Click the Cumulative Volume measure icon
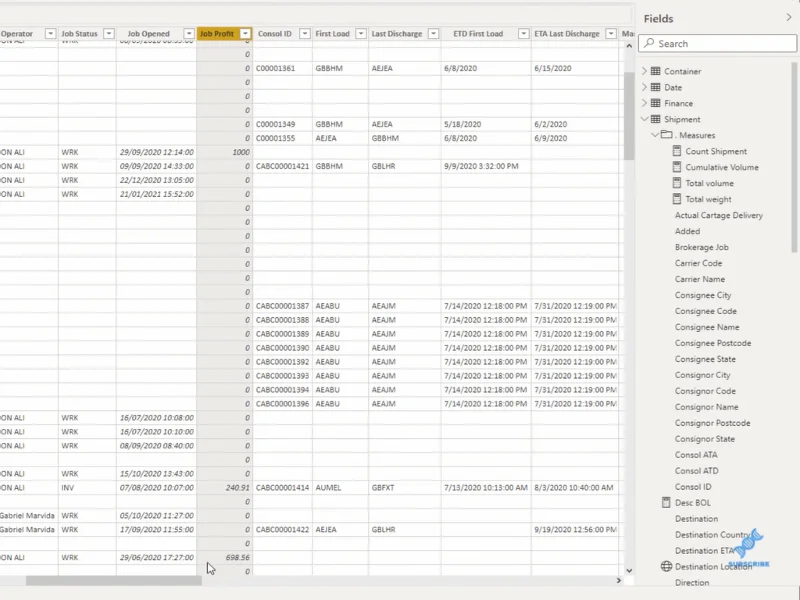 coord(677,167)
